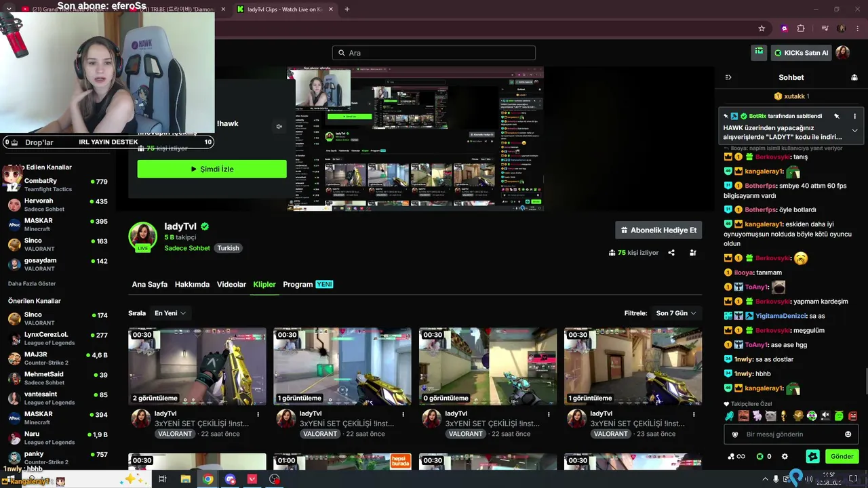868x488 pixels.
Task: Click the Şimdi İzle button
Action: pyautogui.click(x=212, y=169)
